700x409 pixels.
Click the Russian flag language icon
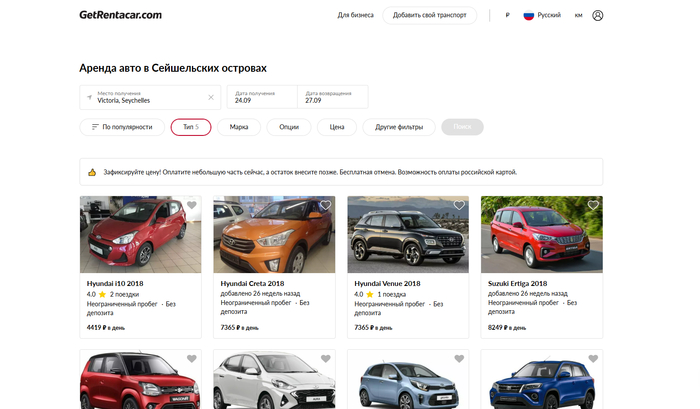pos(529,15)
